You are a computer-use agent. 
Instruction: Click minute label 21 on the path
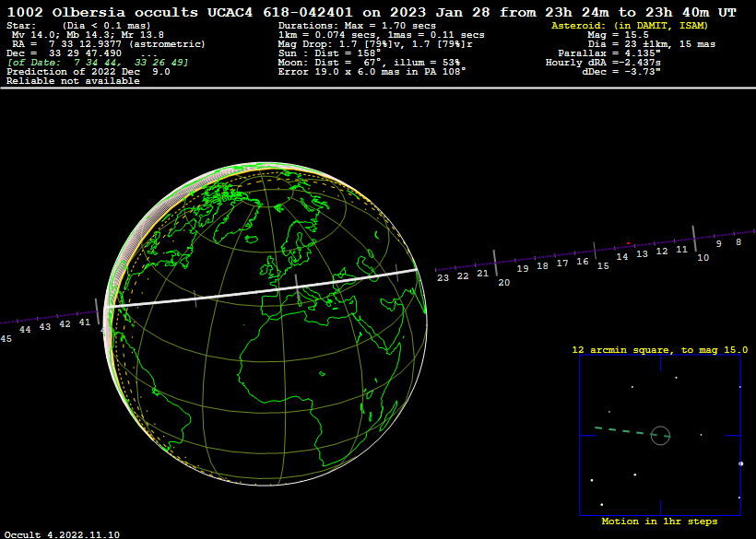(x=482, y=274)
